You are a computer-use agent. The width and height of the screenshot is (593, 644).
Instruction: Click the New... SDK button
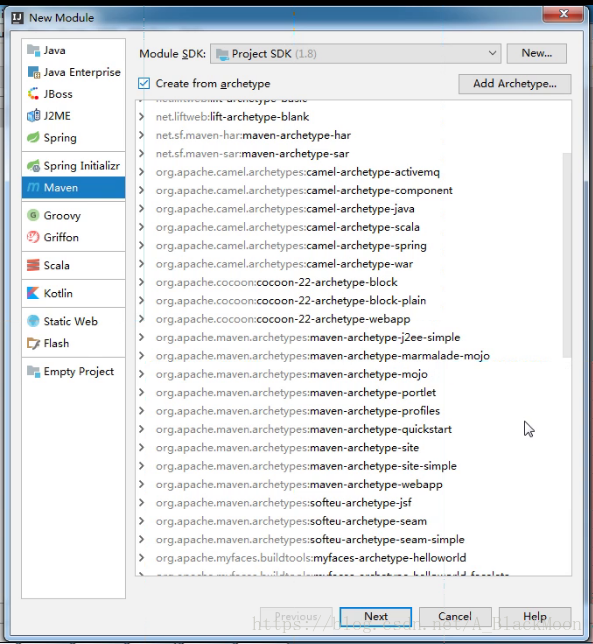pos(537,53)
